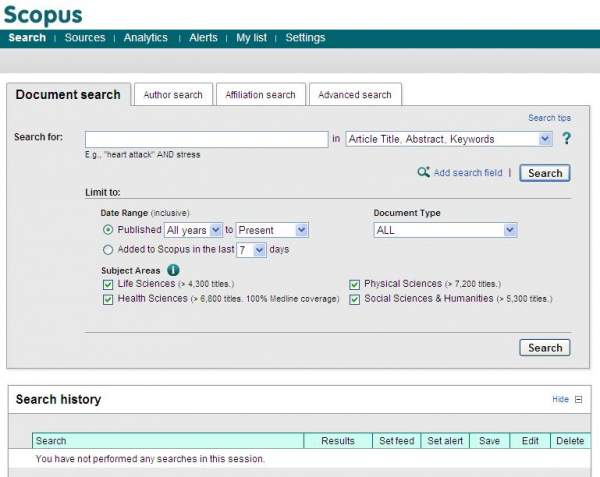600x477 pixels.
Task: Click the Scopus logo
Action: point(43,15)
